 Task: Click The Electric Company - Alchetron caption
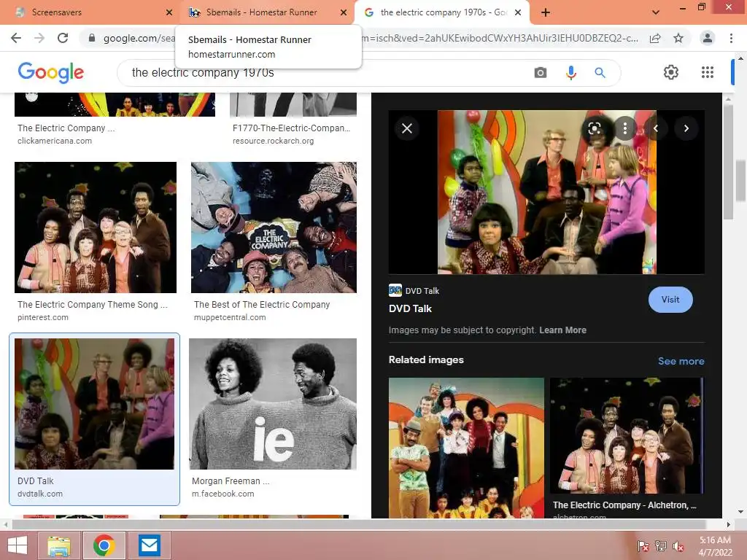click(x=624, y=505)
